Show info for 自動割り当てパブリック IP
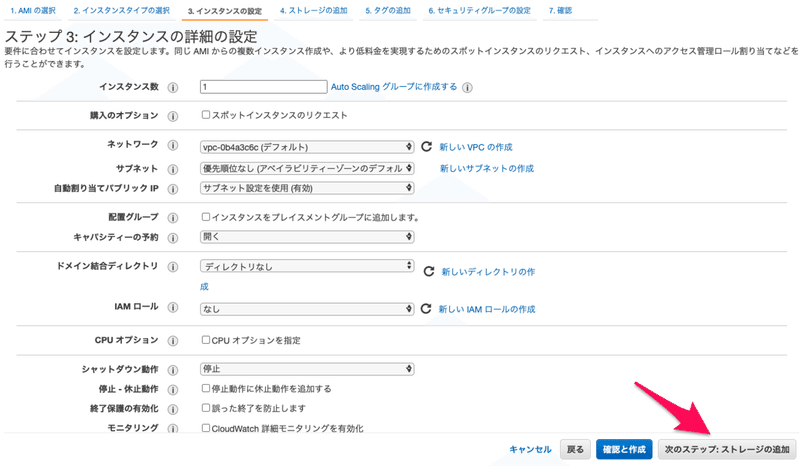This screenshot has width=800, height=466. 173,189
